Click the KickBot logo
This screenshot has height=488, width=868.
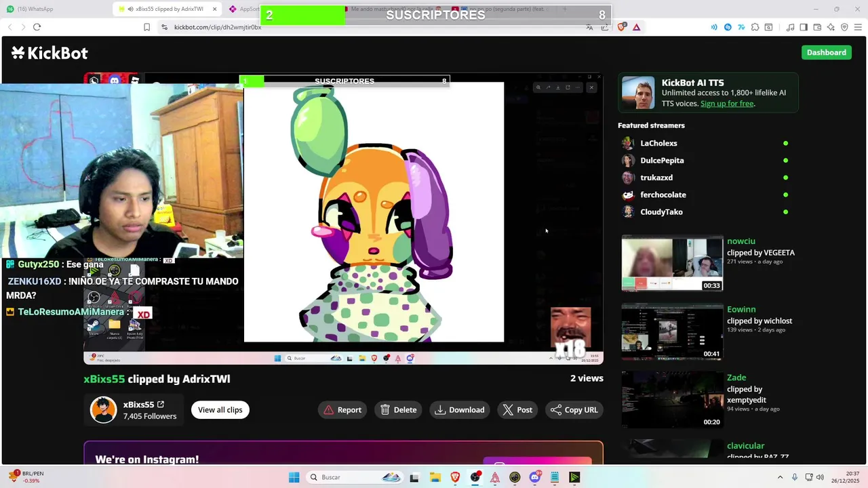pyautogui.click(x=50, y=53)
